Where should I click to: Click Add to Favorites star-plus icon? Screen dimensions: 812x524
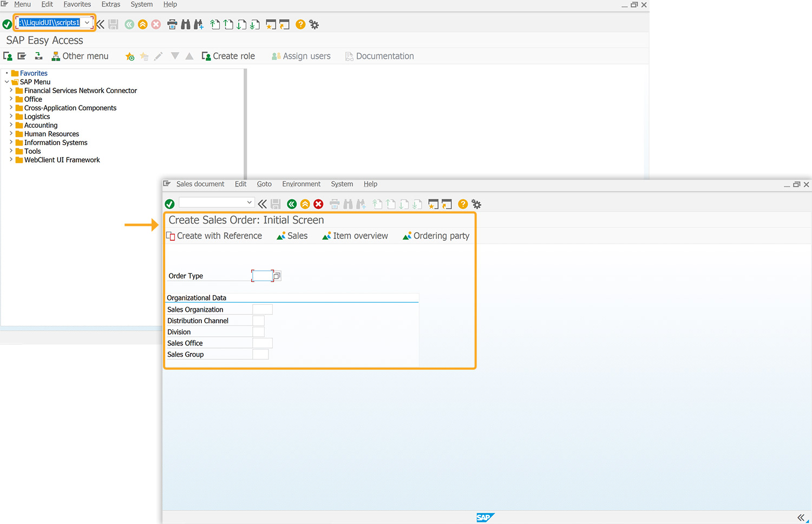130,56
